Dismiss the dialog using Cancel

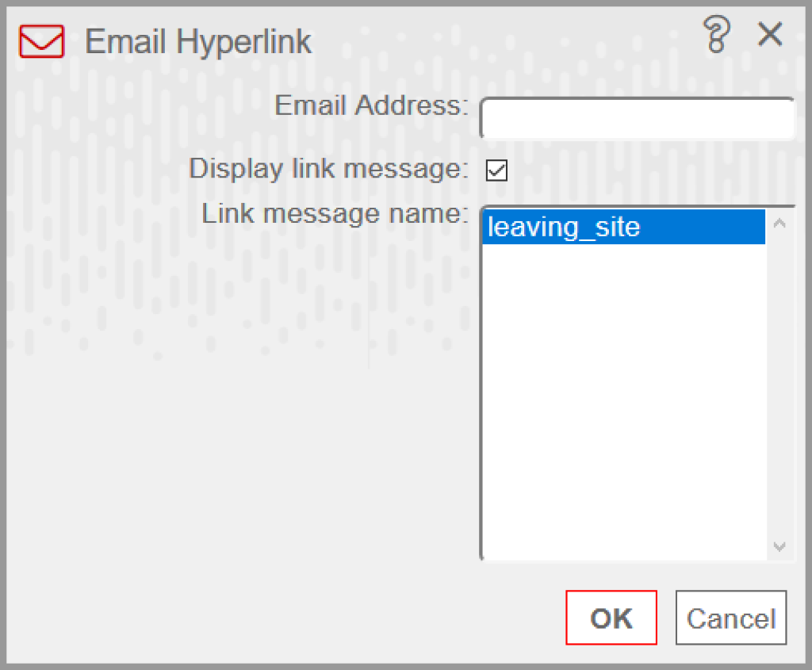(731, 618)
